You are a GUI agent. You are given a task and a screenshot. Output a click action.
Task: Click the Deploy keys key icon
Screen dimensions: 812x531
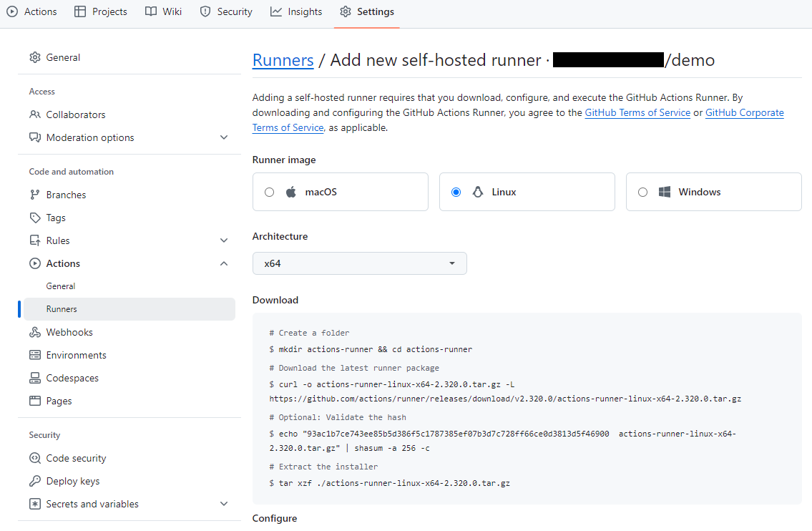[x=34, y=481]
